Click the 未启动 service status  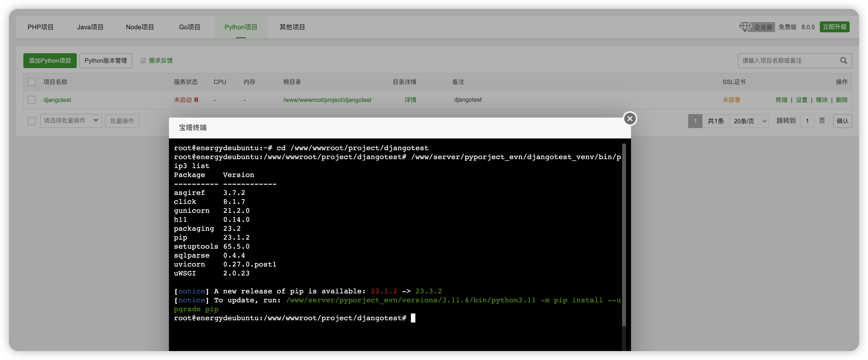[x=183, y=100]
